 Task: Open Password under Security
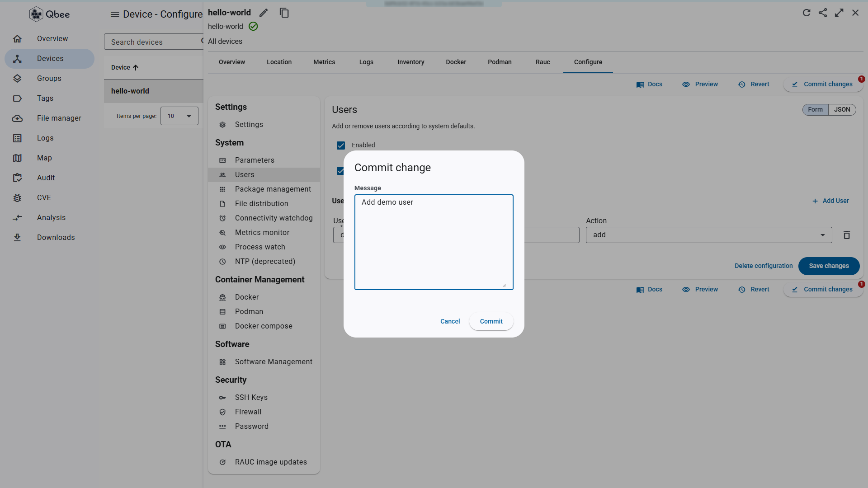[x=264, y=427]
